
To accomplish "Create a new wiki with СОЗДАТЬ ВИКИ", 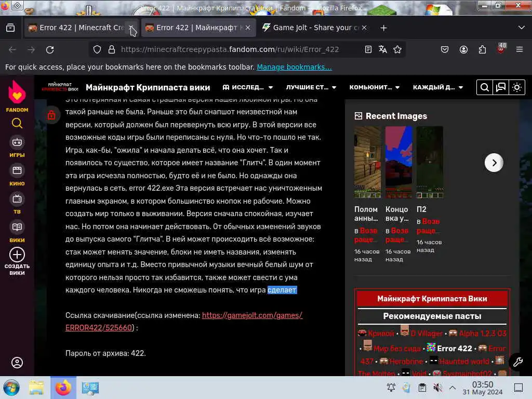I will point(17,261).
